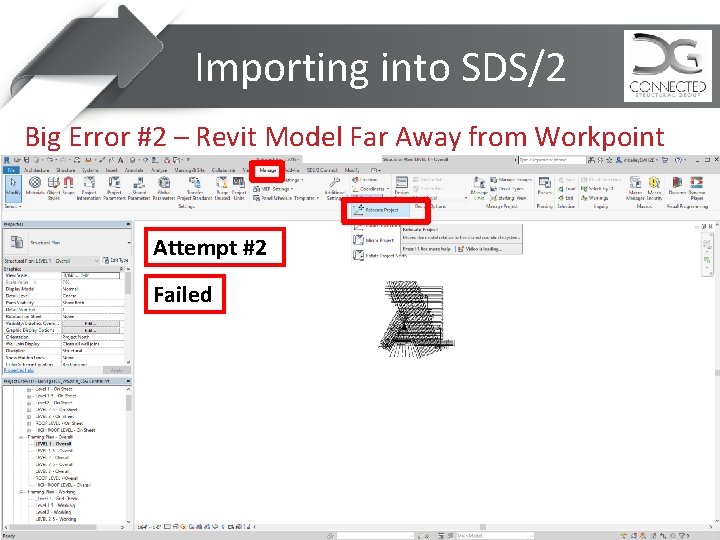Collapse Framing Plan - Overall node
The image size is (720, 540).
tap(21, 437)
